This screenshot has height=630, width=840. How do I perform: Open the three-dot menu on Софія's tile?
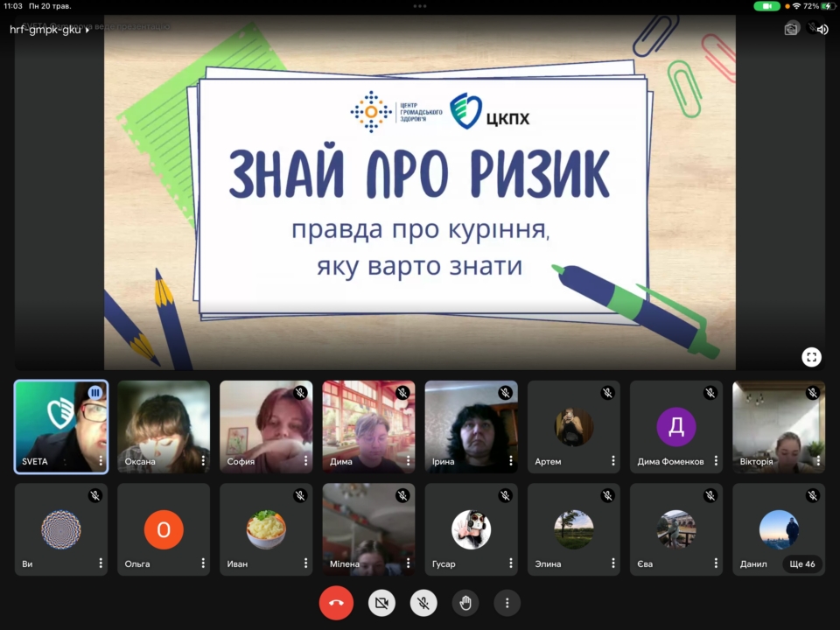pyautogui.click(x=305, y=461)
